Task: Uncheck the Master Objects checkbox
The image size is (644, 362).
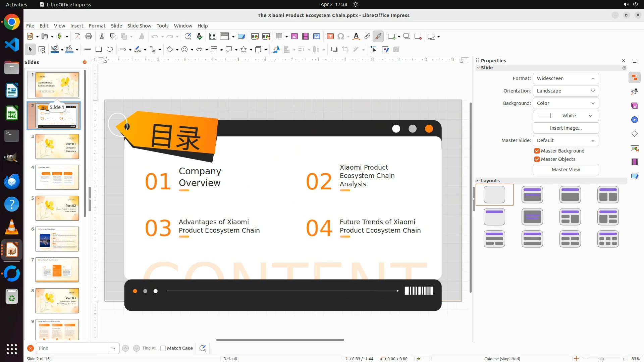Action: coord(537,159)
